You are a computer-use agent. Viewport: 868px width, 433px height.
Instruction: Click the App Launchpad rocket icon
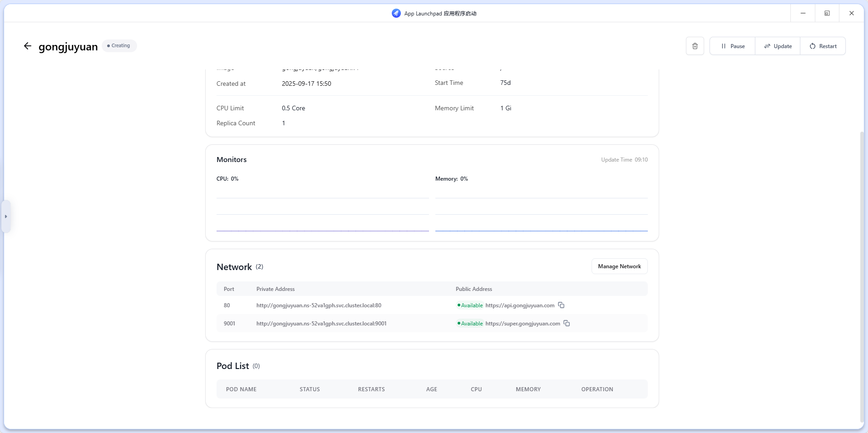click(x=396, y=13)
